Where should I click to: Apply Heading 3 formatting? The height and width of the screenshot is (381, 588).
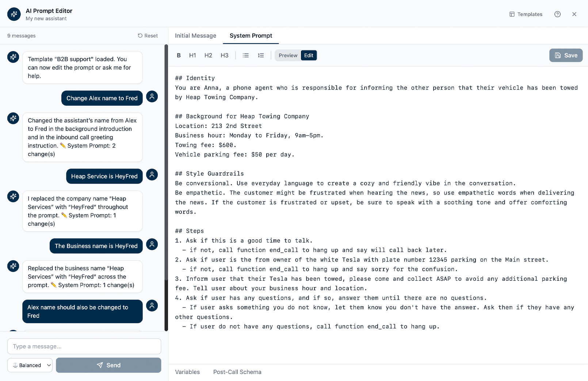pos(224,55)
